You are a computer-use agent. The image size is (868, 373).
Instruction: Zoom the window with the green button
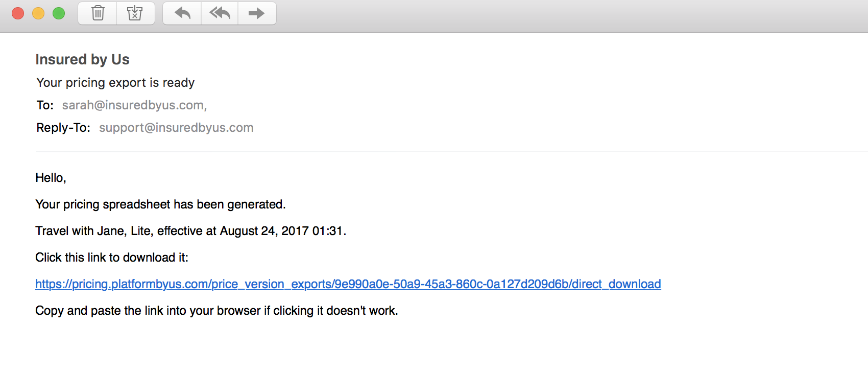point(59,13)
